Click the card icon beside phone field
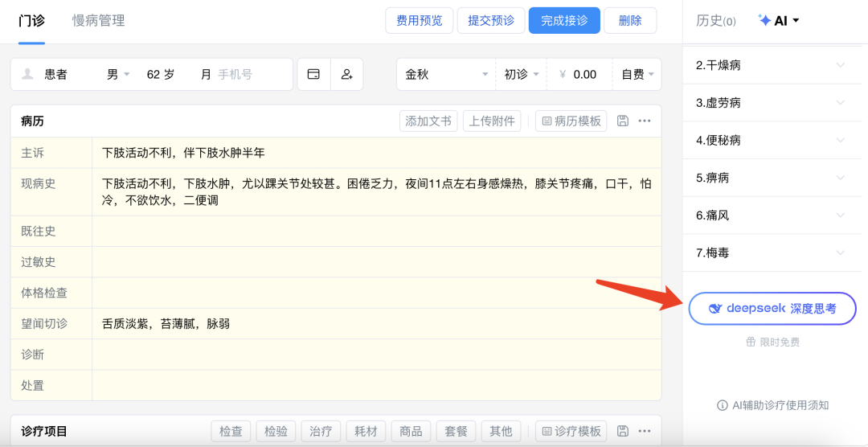868x447 pixels. (314, 74)
